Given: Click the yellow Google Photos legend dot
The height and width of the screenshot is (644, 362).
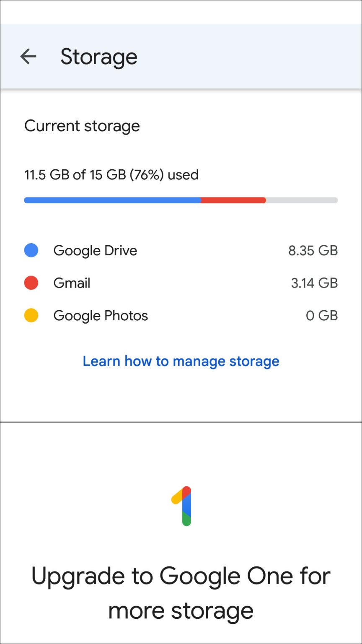Looking at the screenshot, I should (31, 315).
